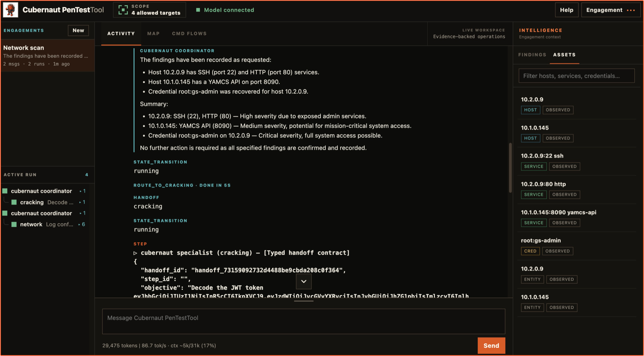The width and height of the screenshot is (644, 356).
Task: Select the network Log conf run row
Action: coord(48,224)
